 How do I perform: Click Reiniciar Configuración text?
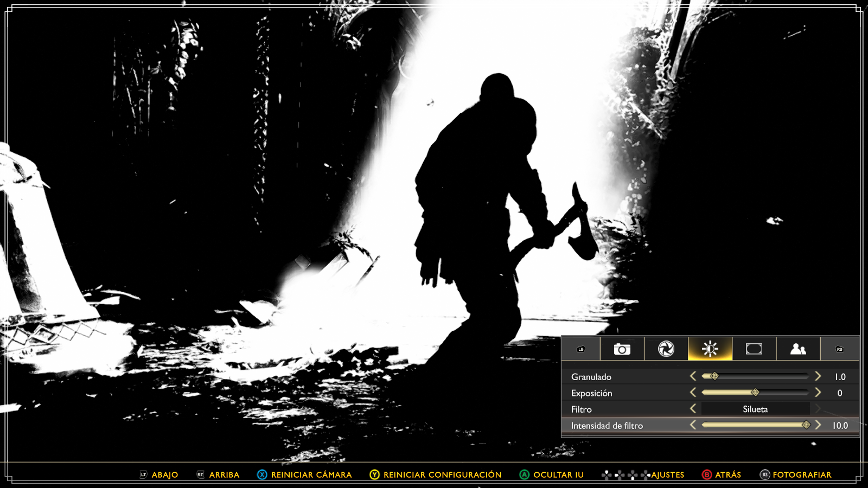click(442, 475)
